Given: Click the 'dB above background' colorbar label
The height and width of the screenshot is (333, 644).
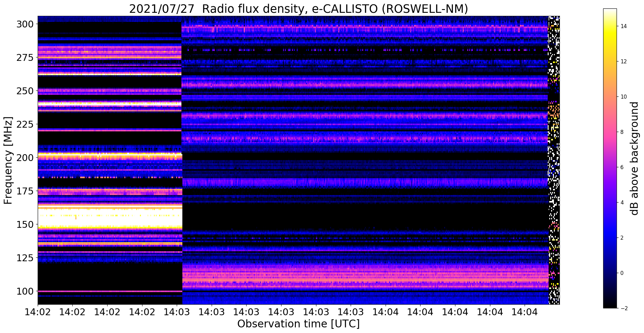Looking at the screenshot, I should click(635, 159).
